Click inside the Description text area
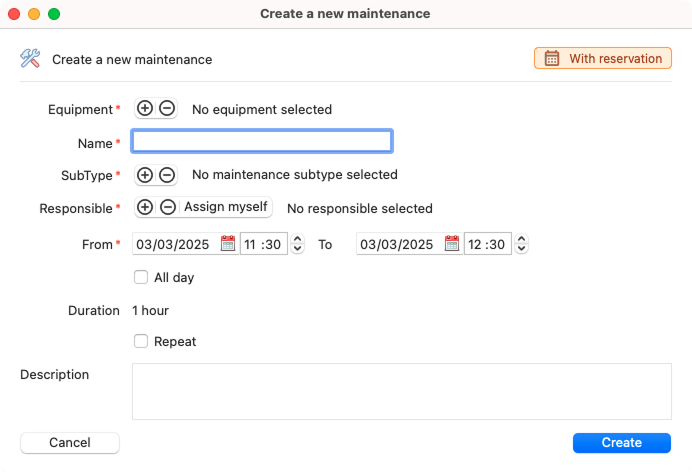692x472 pixels. tap(402, 391)
